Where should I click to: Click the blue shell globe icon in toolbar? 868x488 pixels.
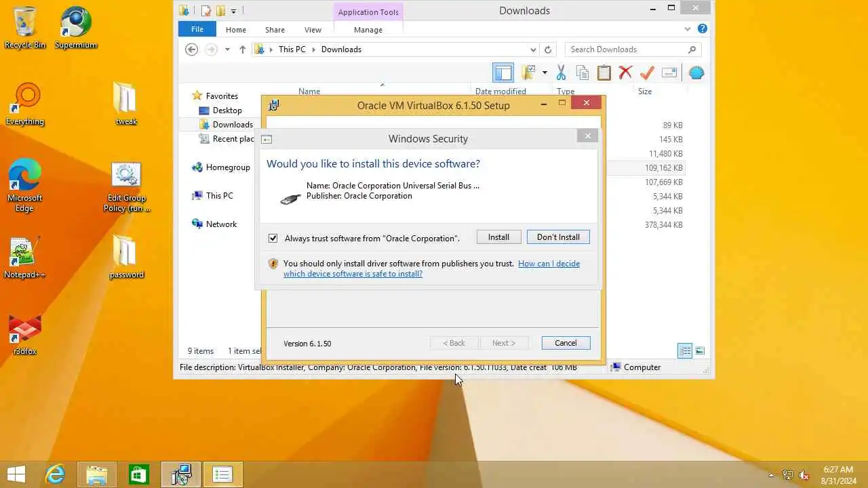(696, 73)
